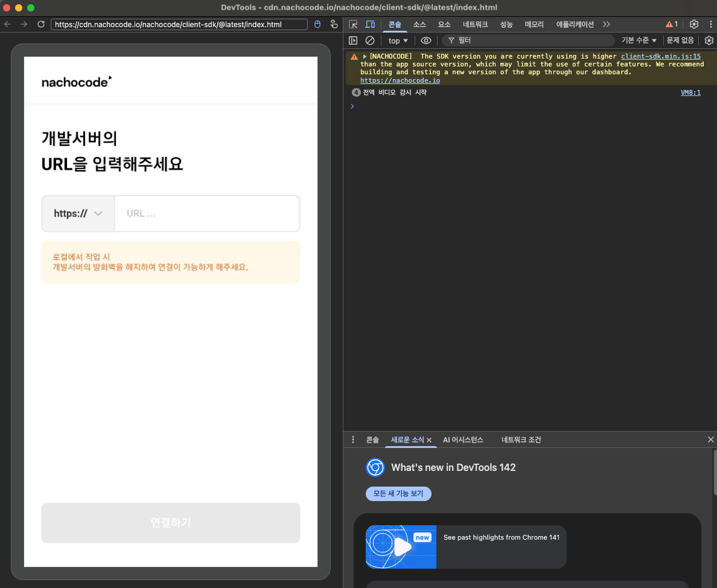
Task: Show the console sidebar panel
Action: (x=354, y=40)
